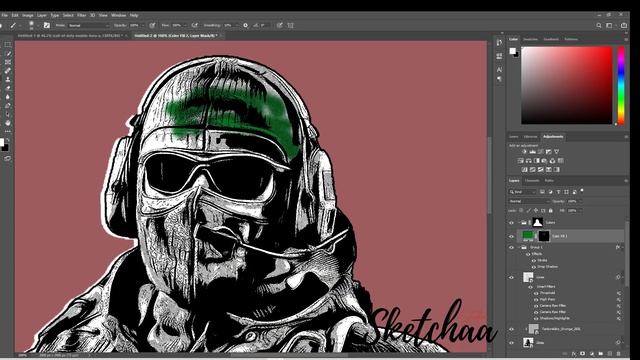Hide the top Colors group with mask
This screenshot has width=640, height=360.
point(511,223)
